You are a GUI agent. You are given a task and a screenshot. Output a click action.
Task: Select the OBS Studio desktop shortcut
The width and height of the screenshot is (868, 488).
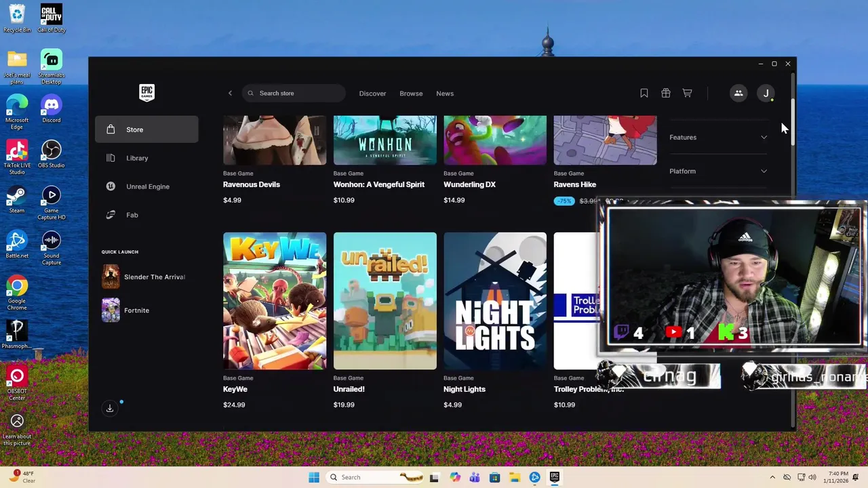coord(52,155)
